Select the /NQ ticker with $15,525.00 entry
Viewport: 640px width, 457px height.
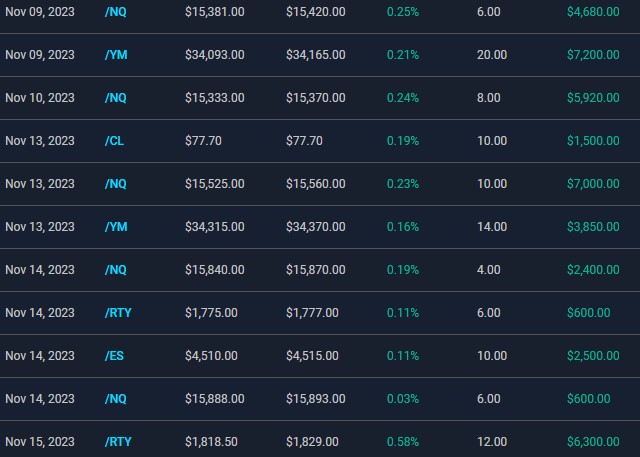(x=116, y=184)
